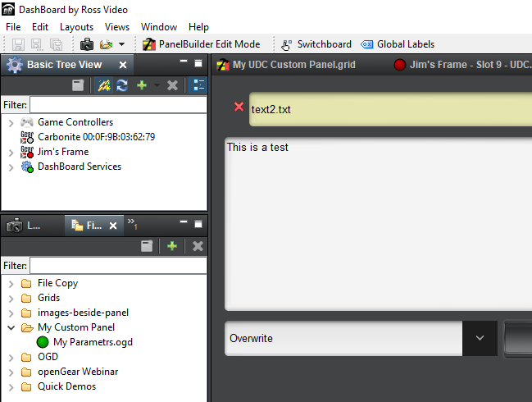Minimize the lower file navigator panel
532x402 pixels.
coord(184,222)
